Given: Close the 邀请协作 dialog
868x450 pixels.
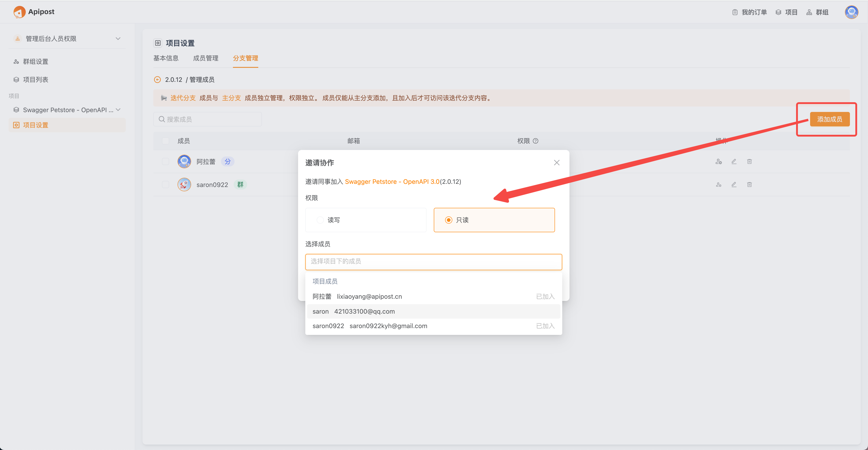Looking at the screenshot, I should [x=557, y=163].
